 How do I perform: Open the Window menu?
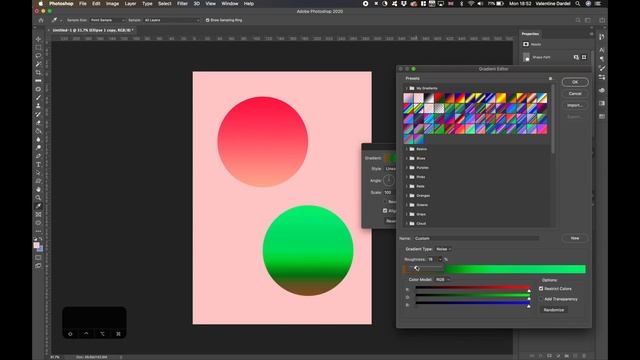pyautogui.click(x=230, y=4)
